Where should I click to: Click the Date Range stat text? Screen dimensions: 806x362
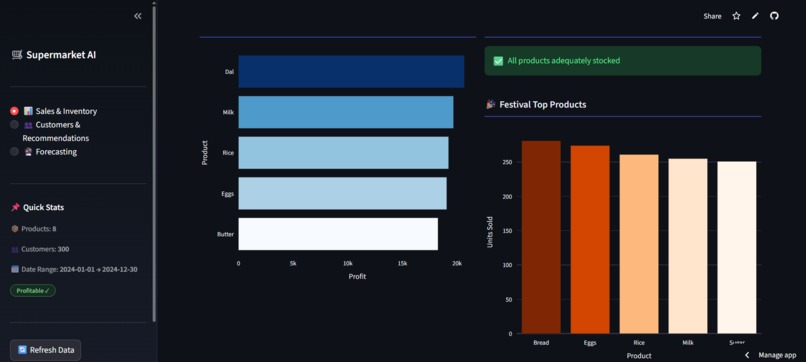pyautogui.click(x=79, y=269)
